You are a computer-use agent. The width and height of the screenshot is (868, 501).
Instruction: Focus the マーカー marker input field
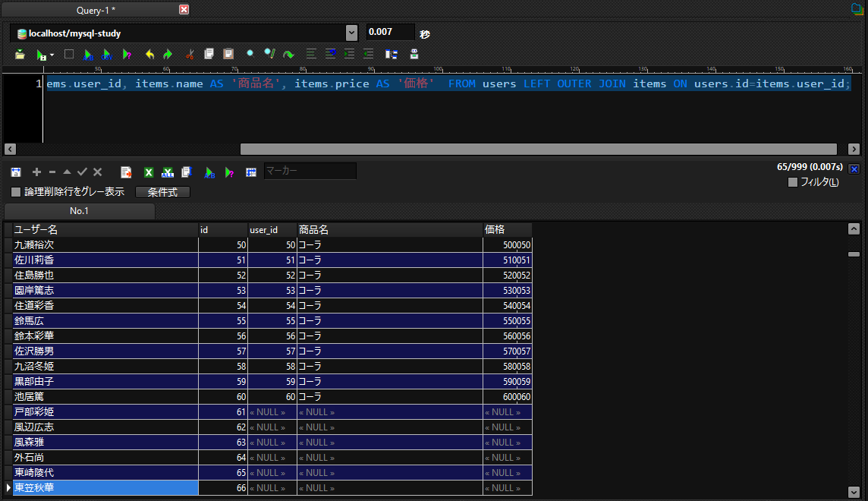click(310, 171)
